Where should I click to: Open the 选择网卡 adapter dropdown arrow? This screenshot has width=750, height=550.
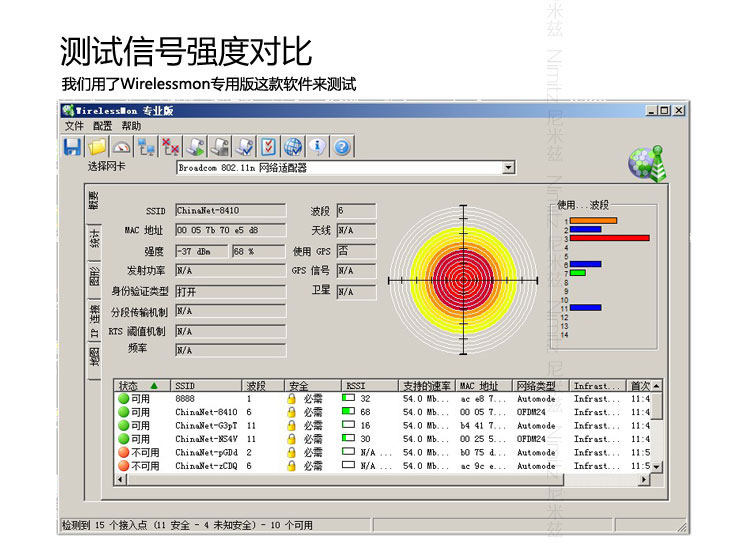[x=508, y=167]
